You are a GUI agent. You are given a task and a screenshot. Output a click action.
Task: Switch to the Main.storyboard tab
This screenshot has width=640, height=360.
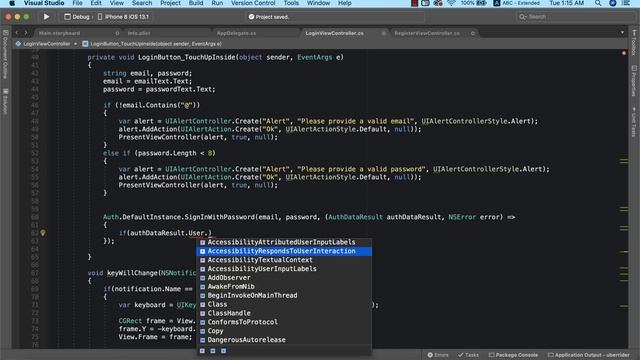click(60, 33)
